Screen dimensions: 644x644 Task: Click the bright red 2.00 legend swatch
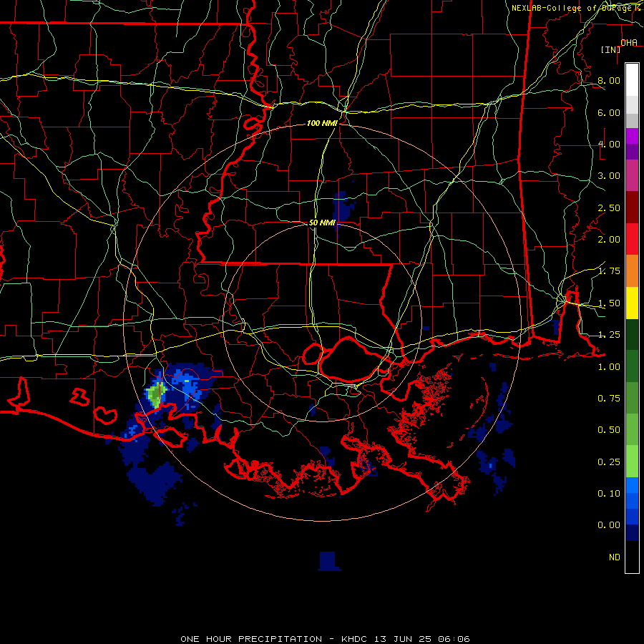tap(632, 239)
